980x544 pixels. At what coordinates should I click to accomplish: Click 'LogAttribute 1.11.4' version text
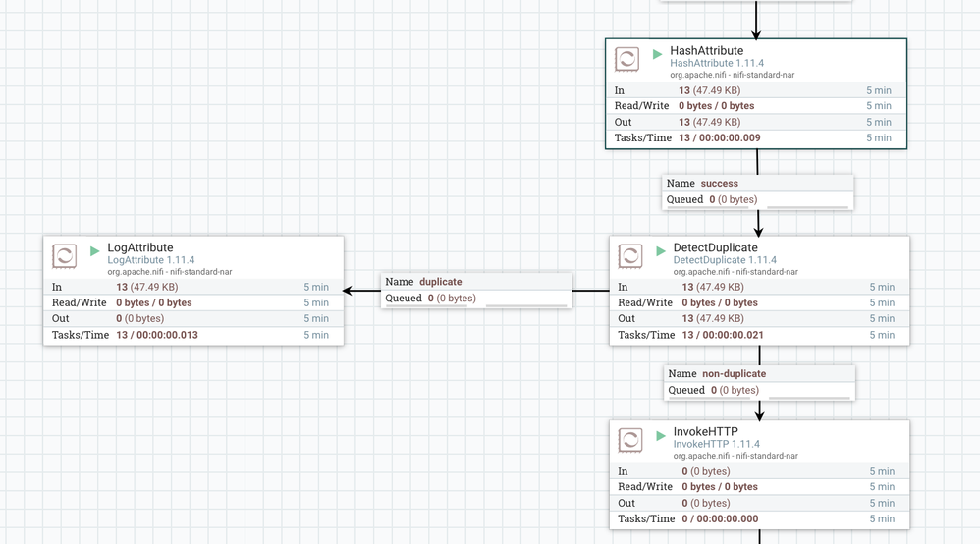(x=150, y=260)
